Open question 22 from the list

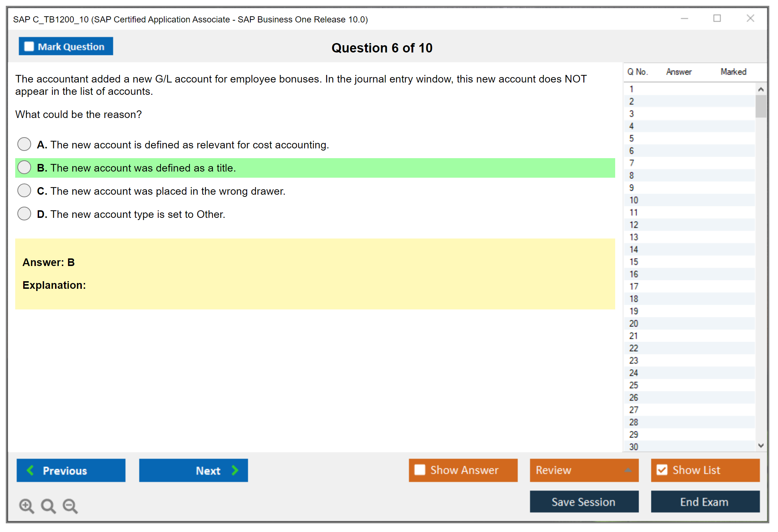634,348
